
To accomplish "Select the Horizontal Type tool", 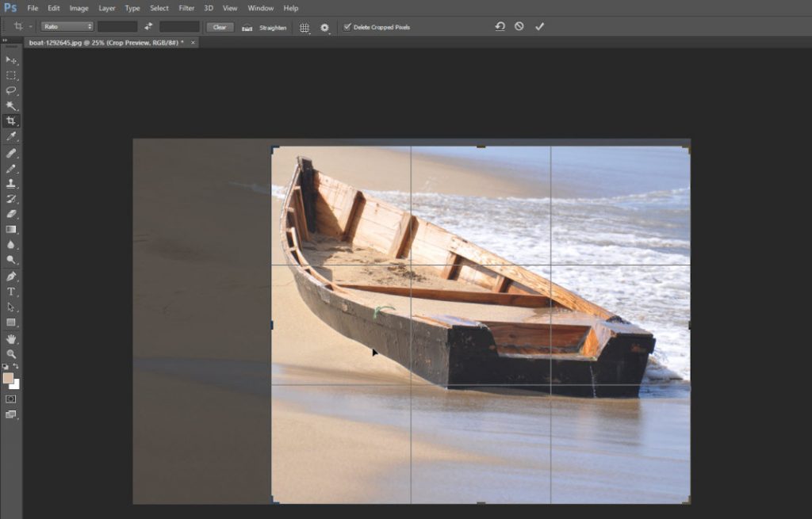I will click(x=11, y=292).
